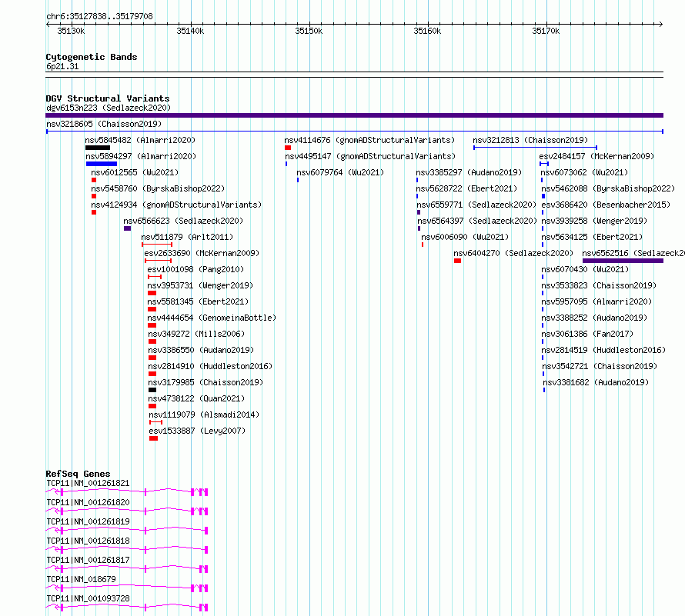This screenshot has width=685, height=616.
Task: Select nsv3939258 (Wenger2019) label
Action: coord(595,221)
